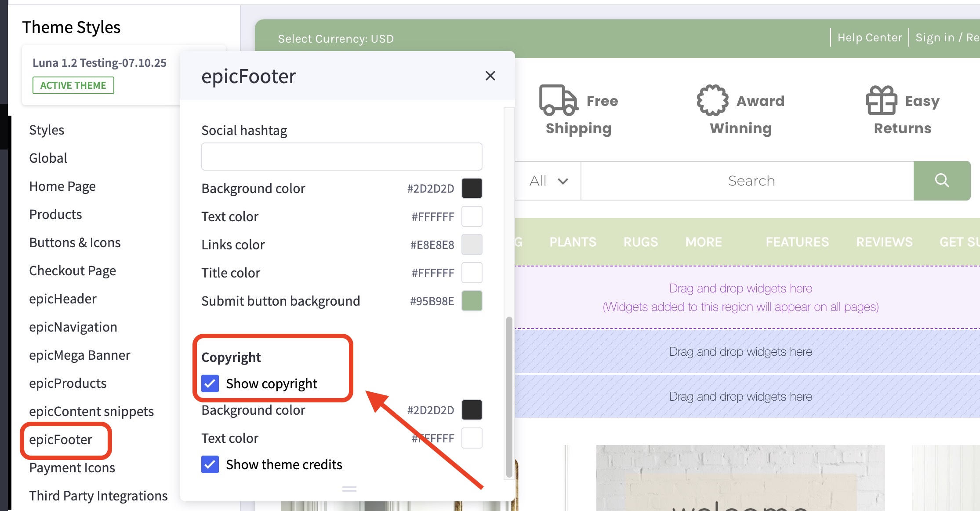Image resolution: width=980 pixels, height=511 pixels.
Task: Disable Show theme credits
Action: [210, 464]
